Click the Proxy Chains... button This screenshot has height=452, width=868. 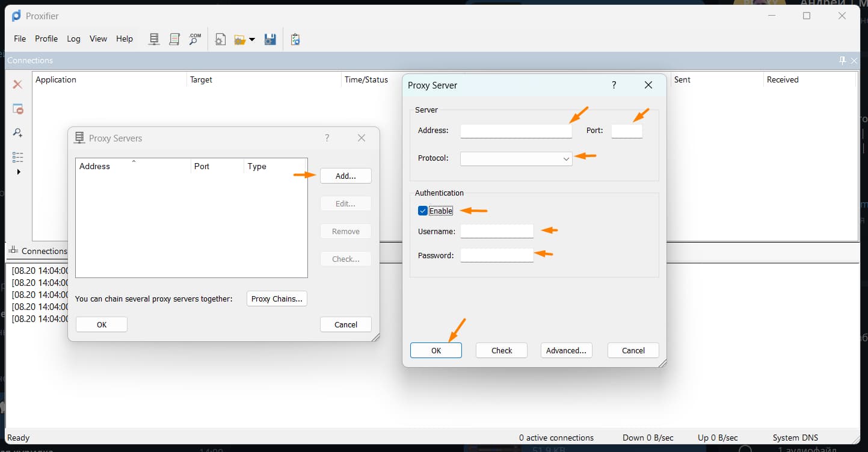[x=277, y=299]
